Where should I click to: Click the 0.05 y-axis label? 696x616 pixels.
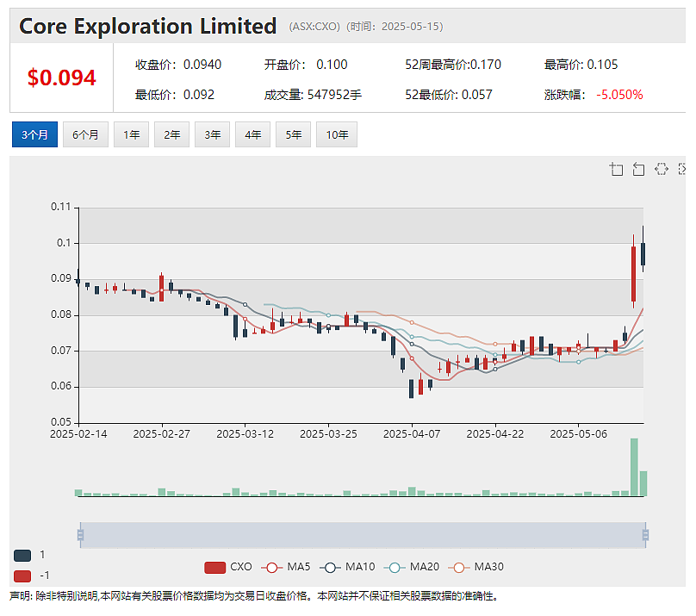[x=61, y=422]
